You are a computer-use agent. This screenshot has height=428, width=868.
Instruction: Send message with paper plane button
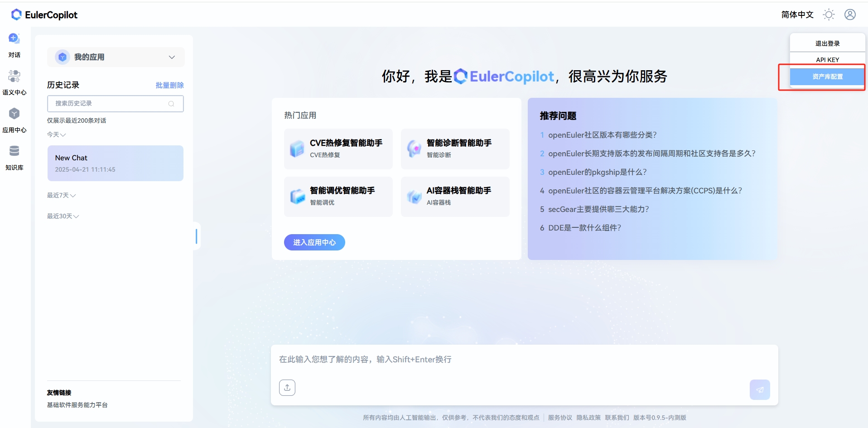760,390
